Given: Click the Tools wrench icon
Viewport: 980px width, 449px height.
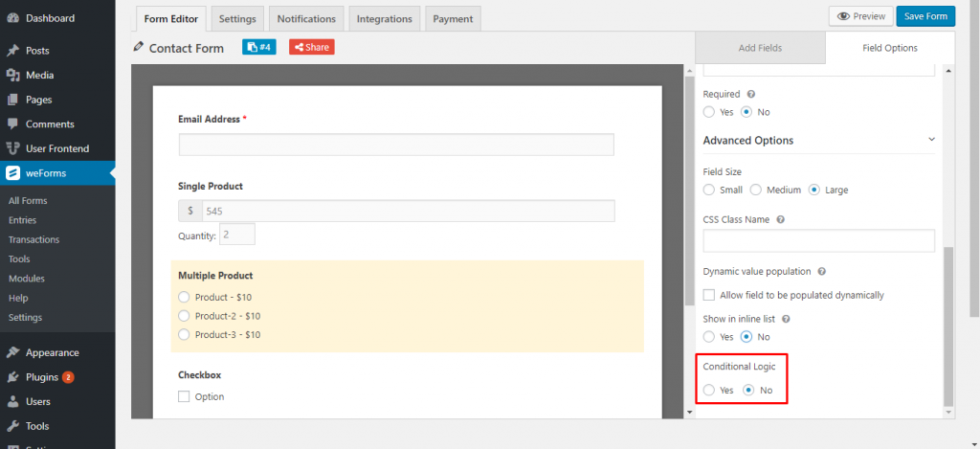Looking at the screenshot, I should [12, 426].
